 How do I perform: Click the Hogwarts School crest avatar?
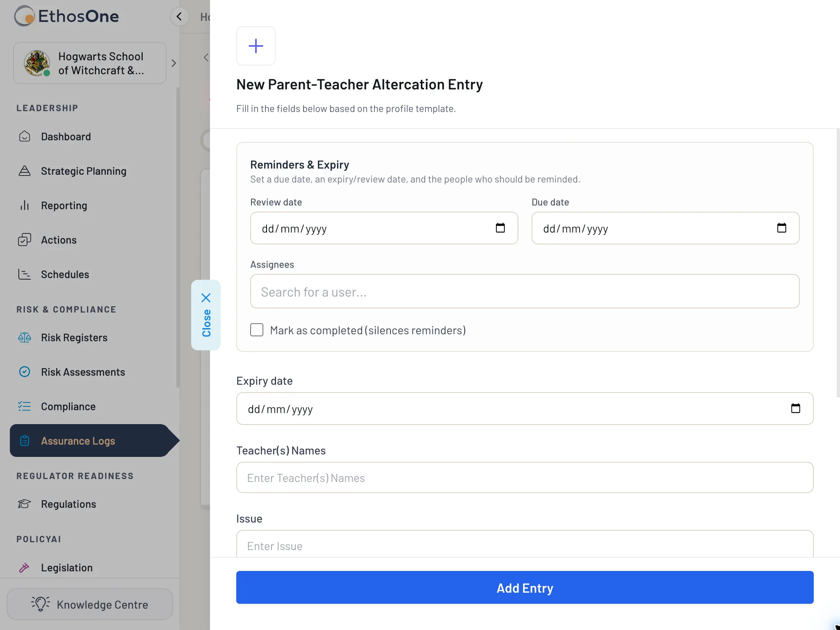(x=37, y=63)
